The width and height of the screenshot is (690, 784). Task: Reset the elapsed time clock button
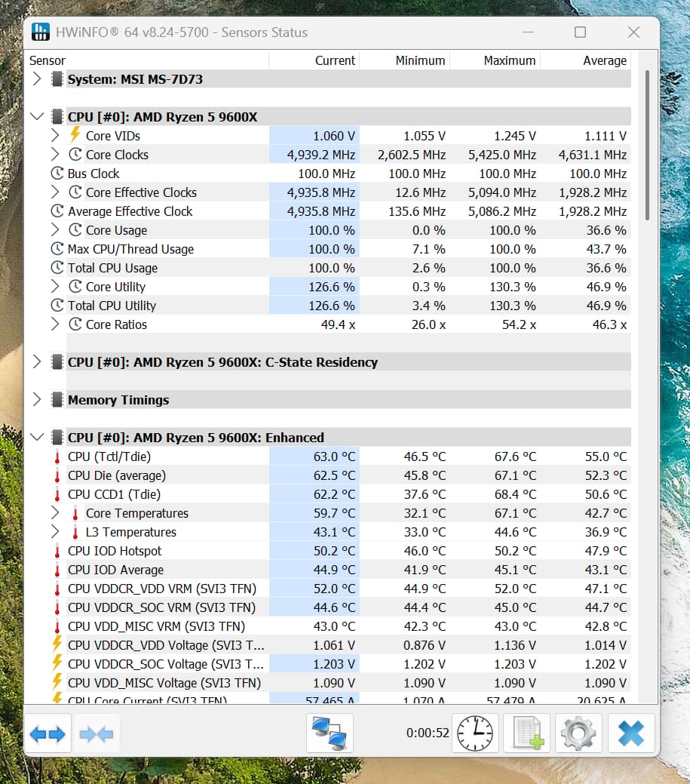(475, 733)
